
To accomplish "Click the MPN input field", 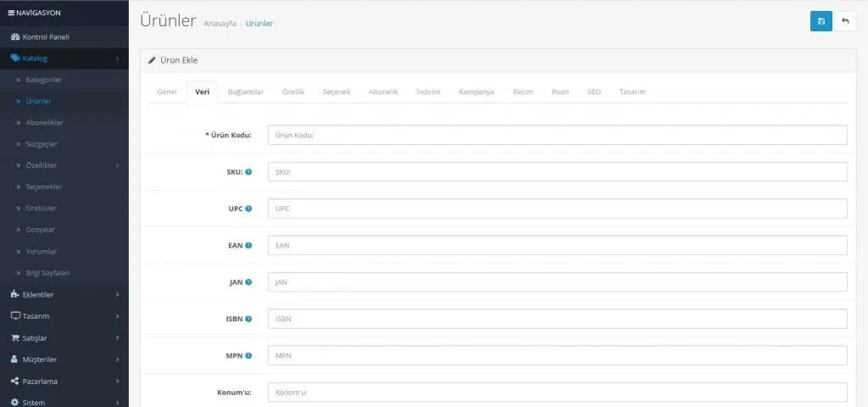I will tap(558, 355).
